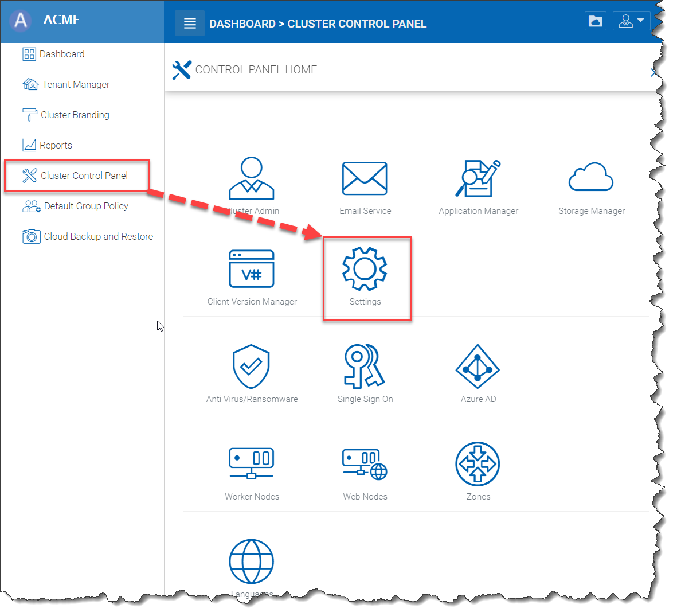This screenshot has width=677, height=616.
Task: Open the Single Sign On keys icon
Action: tap(365, 367)
